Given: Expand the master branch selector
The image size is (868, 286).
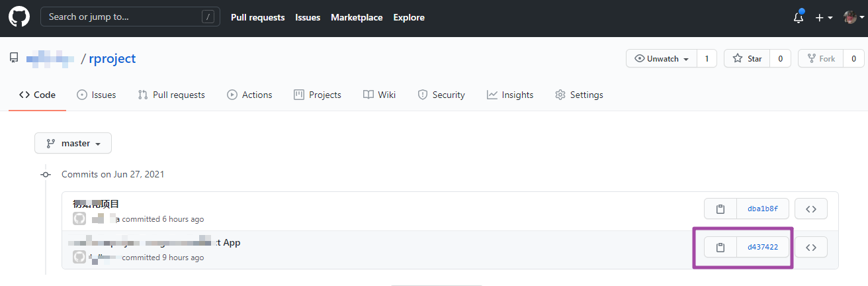Looking at the screenshot, I should [73, 143].
